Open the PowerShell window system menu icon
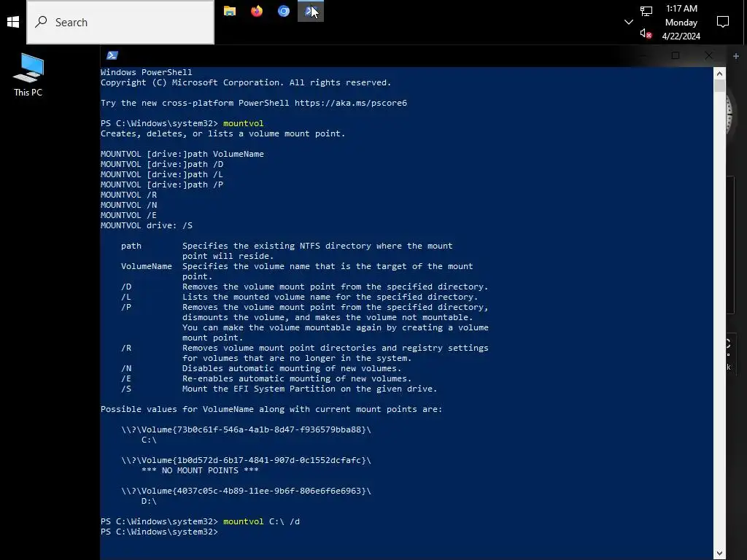747x560 pixels. [x=112, y=55]
